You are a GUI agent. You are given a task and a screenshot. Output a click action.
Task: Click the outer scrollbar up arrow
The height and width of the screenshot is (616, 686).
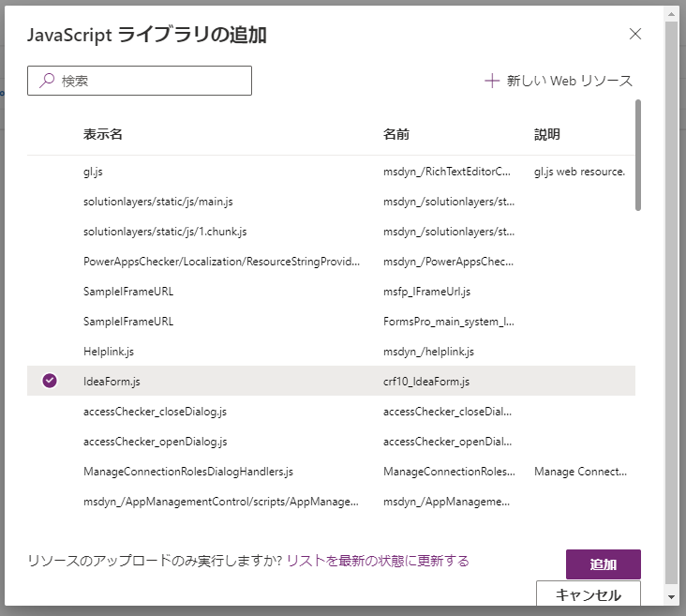(x=671, y=14)
